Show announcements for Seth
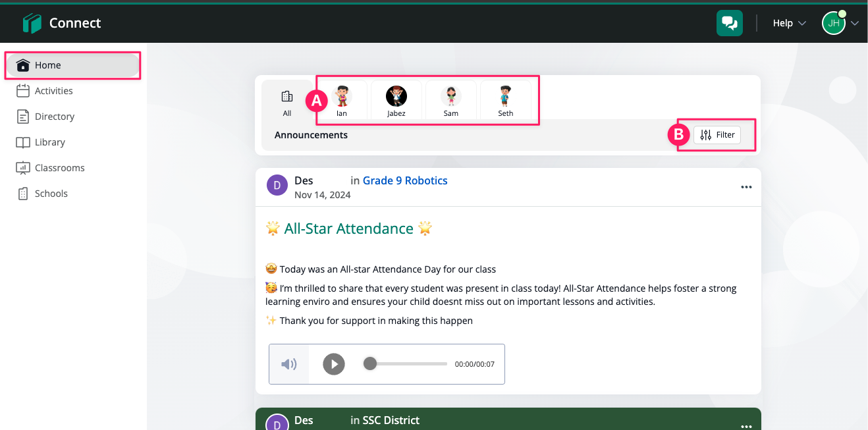Image resolution: width=868 pixels, height=430 pixels. tap(506, 101)
